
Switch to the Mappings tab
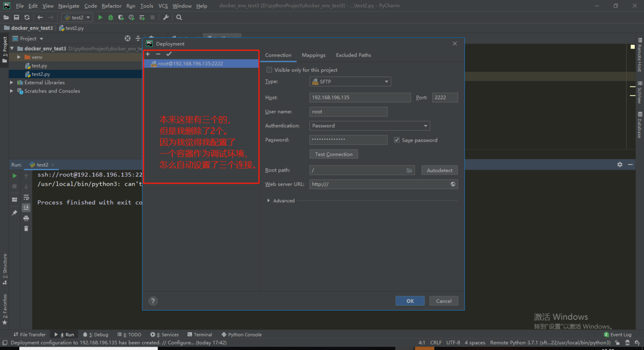point(314,55)
